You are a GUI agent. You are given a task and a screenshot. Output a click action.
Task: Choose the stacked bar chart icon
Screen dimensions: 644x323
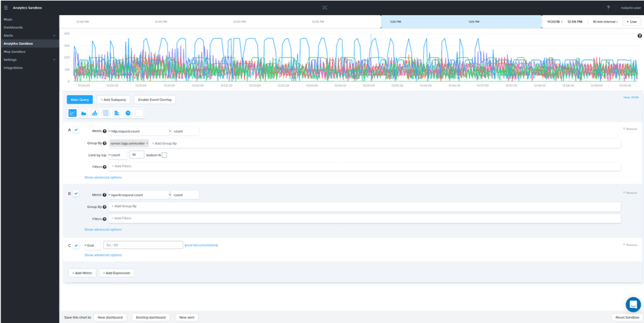[x=95, y=113]
